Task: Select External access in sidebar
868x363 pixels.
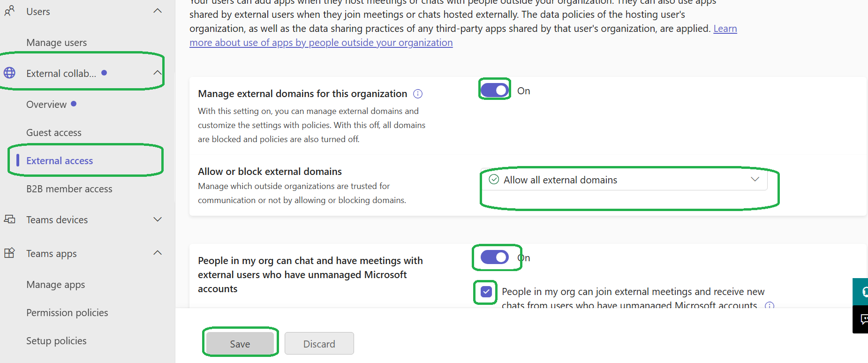Action: [x=60, y=161]
